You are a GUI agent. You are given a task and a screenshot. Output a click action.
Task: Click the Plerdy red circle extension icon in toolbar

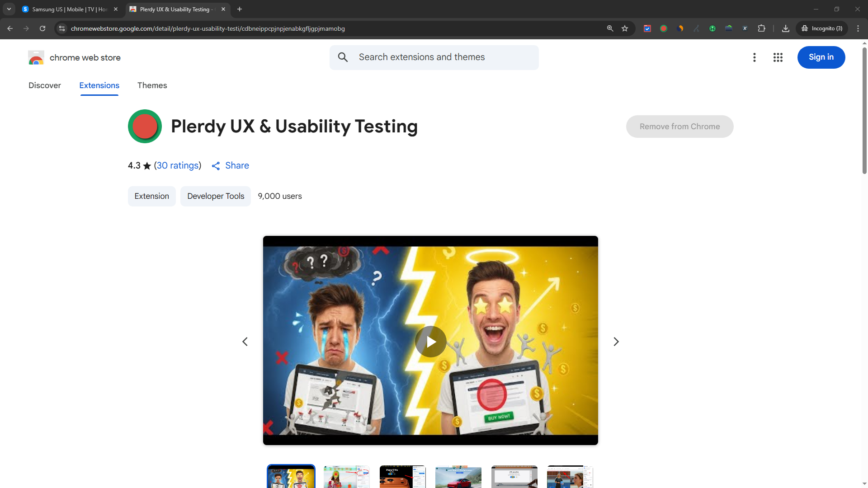(x=664, y=28)
